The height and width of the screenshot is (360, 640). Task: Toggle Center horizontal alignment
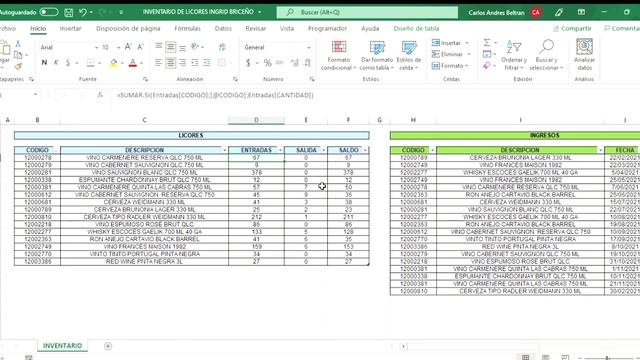click(x=171, y=62)
